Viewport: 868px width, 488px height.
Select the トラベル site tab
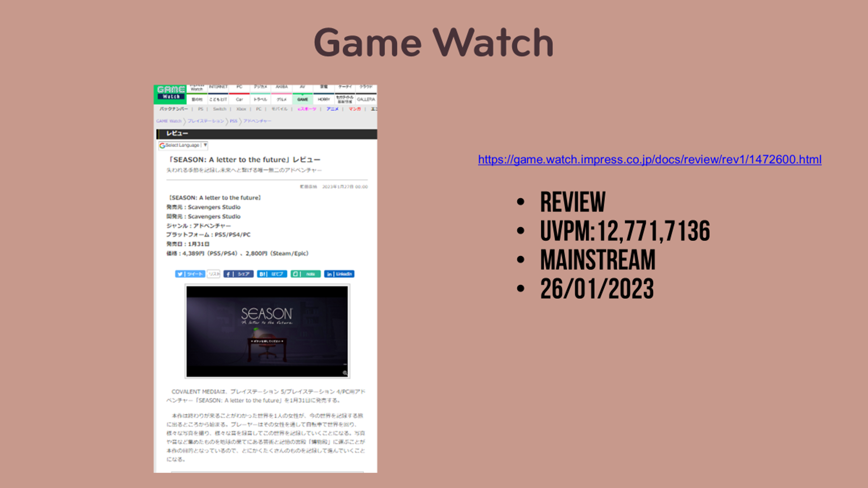point(261,99)
